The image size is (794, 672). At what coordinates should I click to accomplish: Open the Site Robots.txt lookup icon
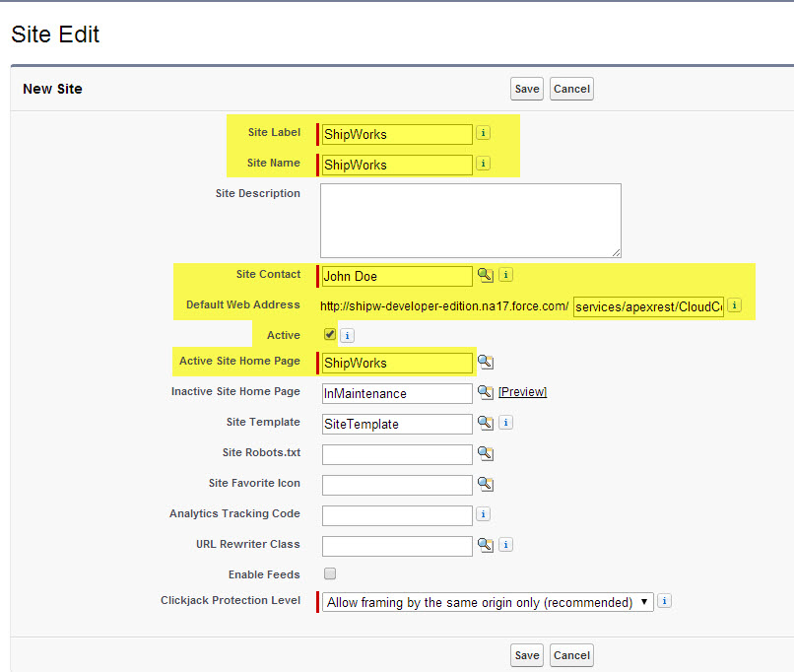coord(486,453)
